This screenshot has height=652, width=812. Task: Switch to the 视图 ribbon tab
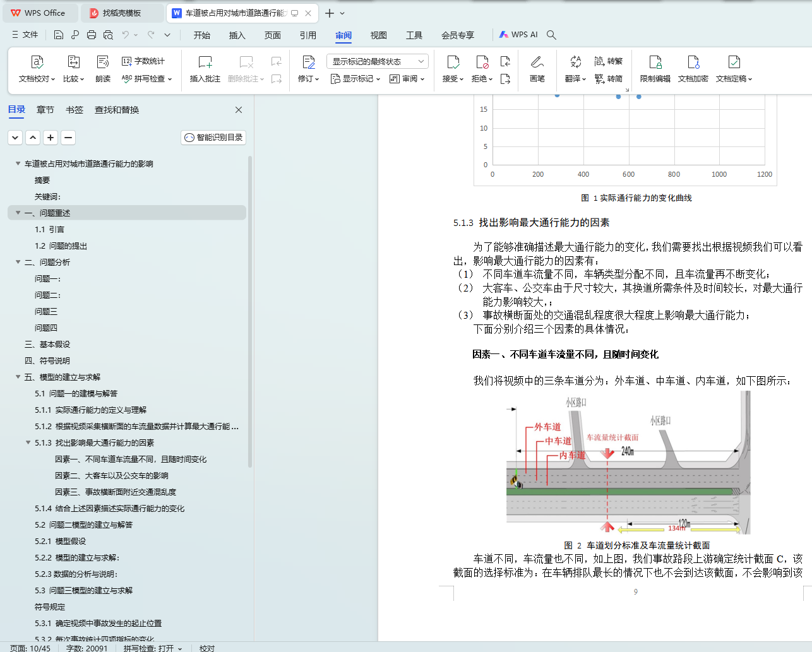tap(379, 35)
